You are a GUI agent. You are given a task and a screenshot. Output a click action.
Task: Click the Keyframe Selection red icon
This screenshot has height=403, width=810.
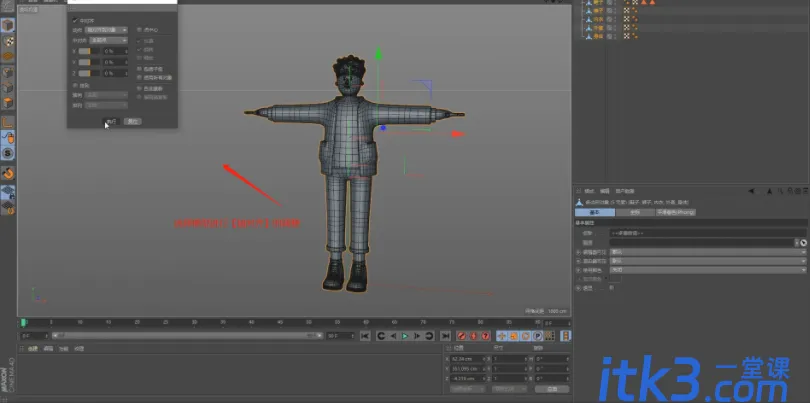pos(485,336)
